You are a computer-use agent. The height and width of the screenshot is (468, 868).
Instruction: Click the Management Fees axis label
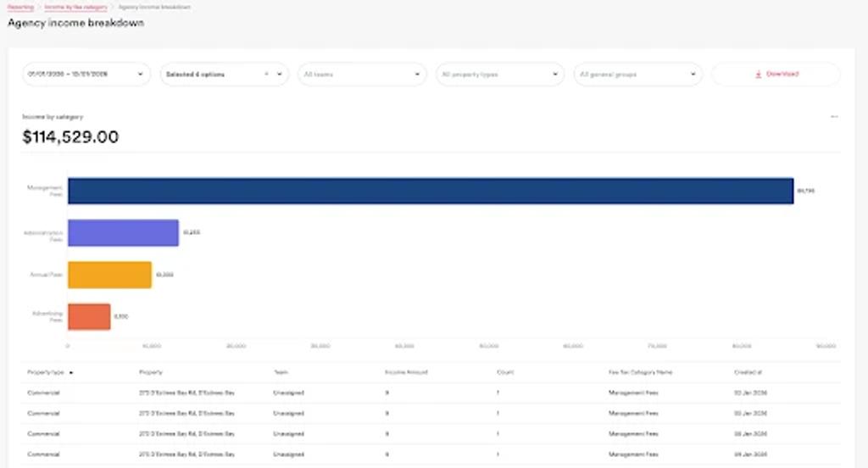(45, 191)
